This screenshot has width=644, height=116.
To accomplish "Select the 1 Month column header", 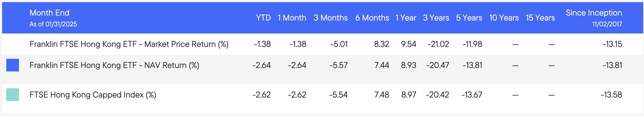I will coord(292,18).
